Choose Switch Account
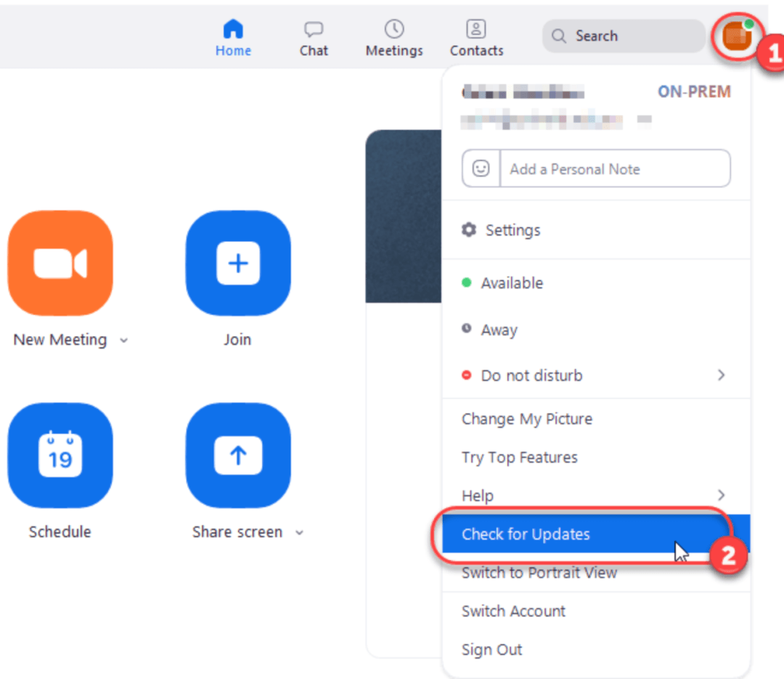Viewport: 784px width, 679px height. pyautogui.click(x=596, y=611)
